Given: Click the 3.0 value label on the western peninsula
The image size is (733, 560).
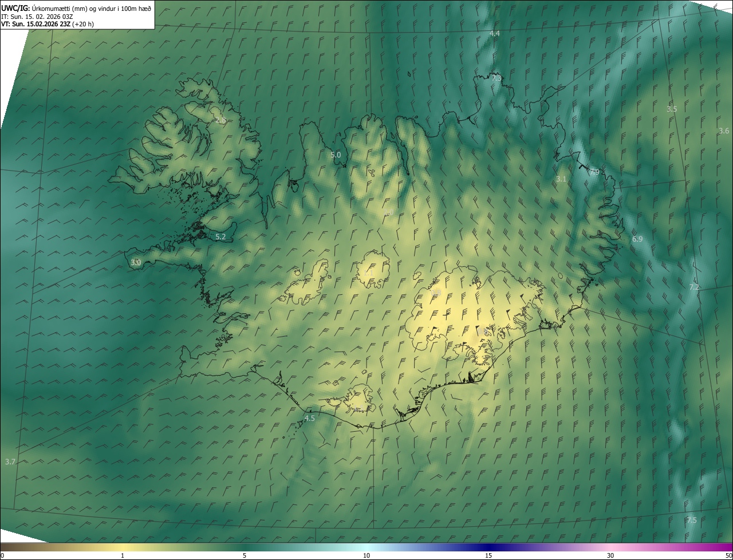Looking at the screenshot, I should (x=136, y=263).
